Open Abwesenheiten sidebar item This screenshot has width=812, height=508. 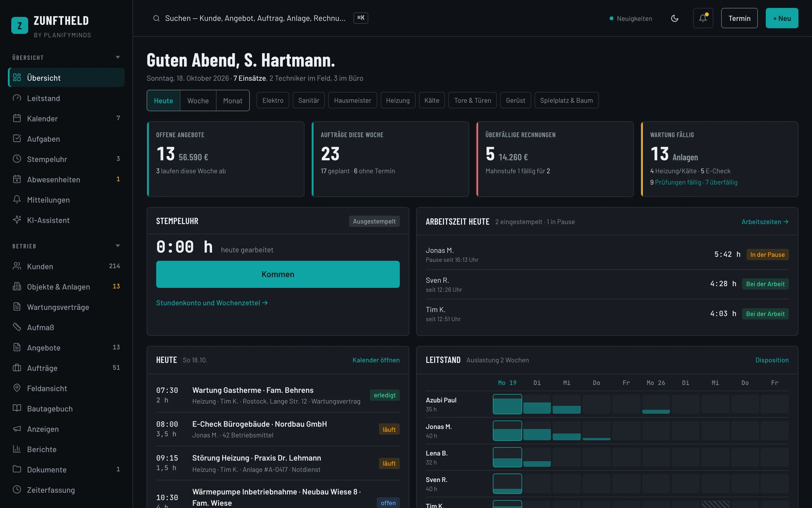[66, 179]
